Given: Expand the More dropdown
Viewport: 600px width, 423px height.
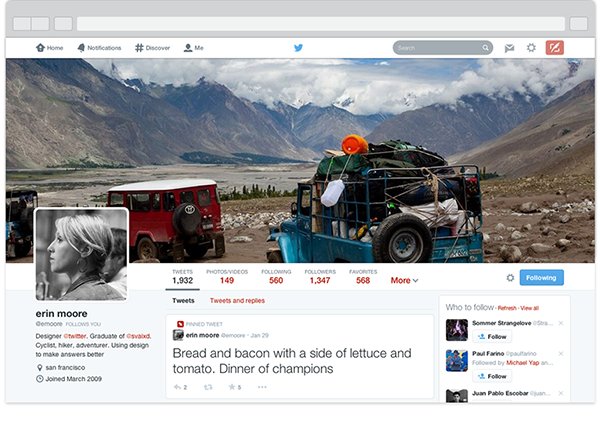Looking at the screenshot, I should pyautogui.click(x=404, y=281).
